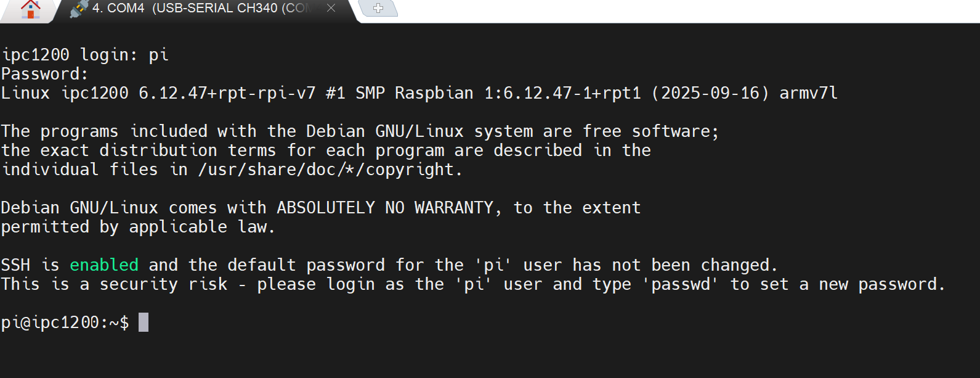Select the COM4 USB-SERIAL CH340 tab
980x378 pixels.
(x=185, y=9)
